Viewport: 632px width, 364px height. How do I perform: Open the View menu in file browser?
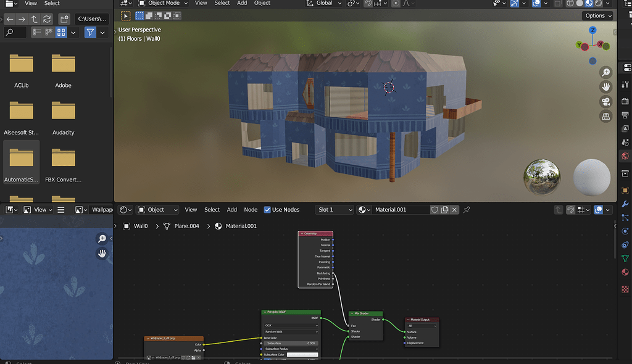(x=31, y=3)
